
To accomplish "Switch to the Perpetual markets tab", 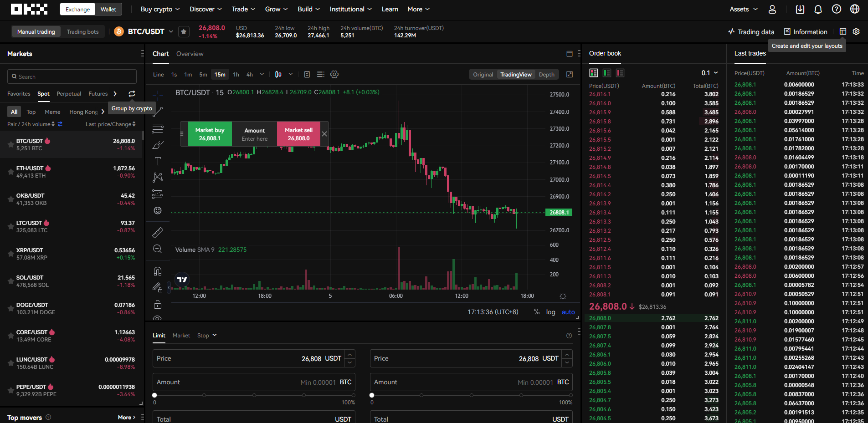I will [x=69, y=94].
